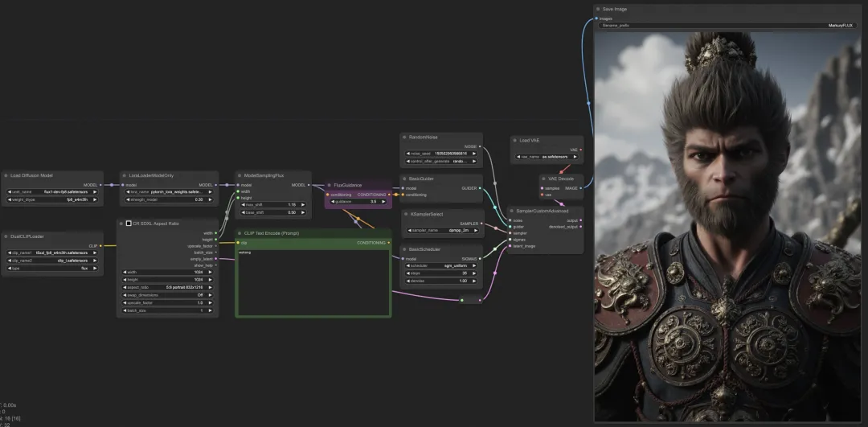
Task: Increase batch_size with its right arrow
Action: (x=211, y=310)
